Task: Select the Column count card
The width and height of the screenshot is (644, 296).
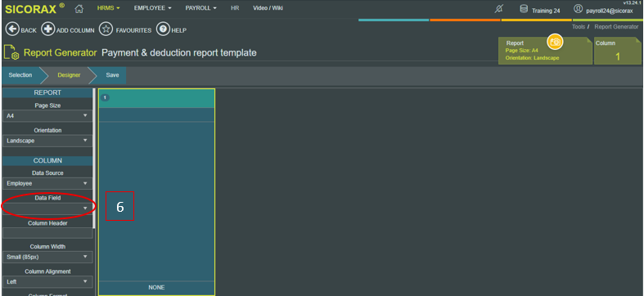Action: [x=618, y=51]
